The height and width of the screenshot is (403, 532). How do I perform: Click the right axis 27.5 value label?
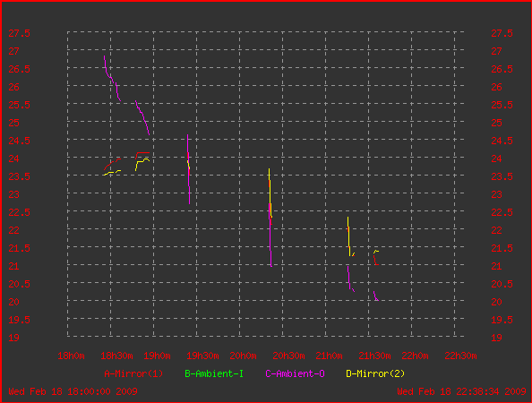pyautogui.click(x=502, y=33)
